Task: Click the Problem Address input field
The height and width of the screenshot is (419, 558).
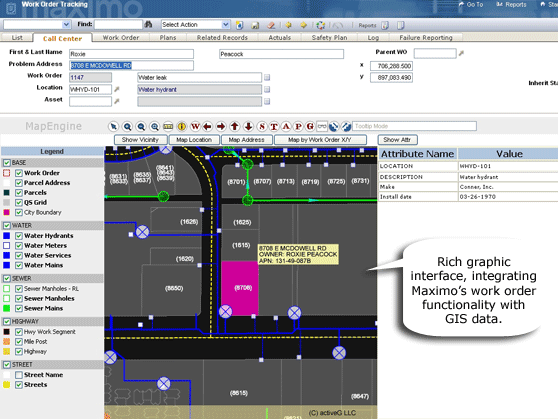Action: pyautogui.click(x=131, y=66)
